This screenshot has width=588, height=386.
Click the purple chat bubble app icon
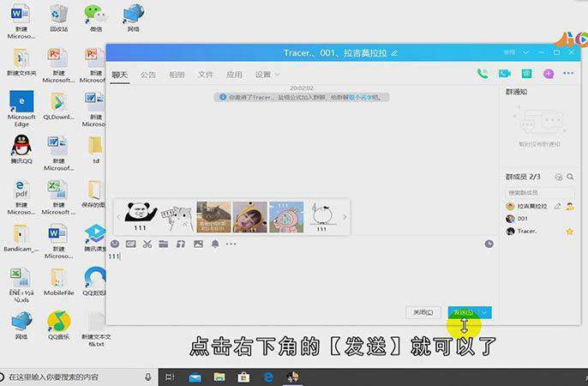(549, 74)
